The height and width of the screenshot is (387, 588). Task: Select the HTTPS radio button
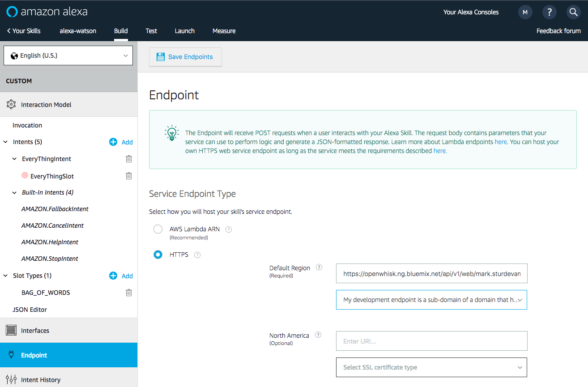point(158,255)
